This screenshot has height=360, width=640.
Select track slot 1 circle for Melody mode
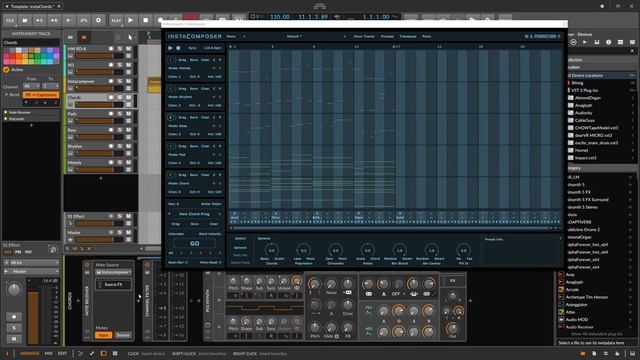(x=171, y=60)
